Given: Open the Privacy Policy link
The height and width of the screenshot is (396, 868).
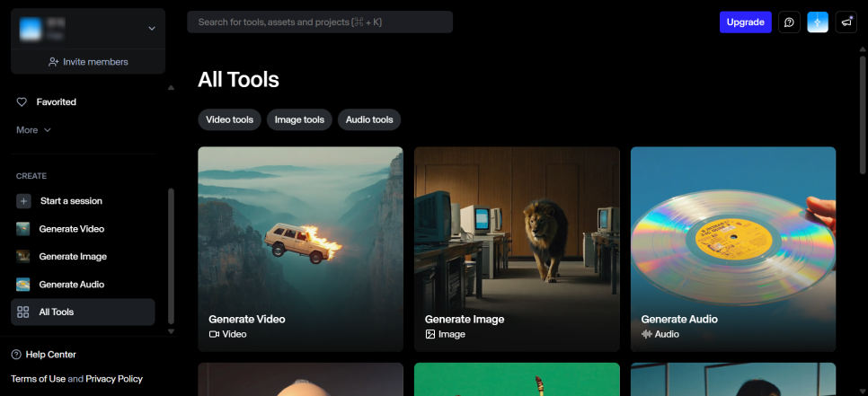Looking at the screenshot, I should 114,379.
